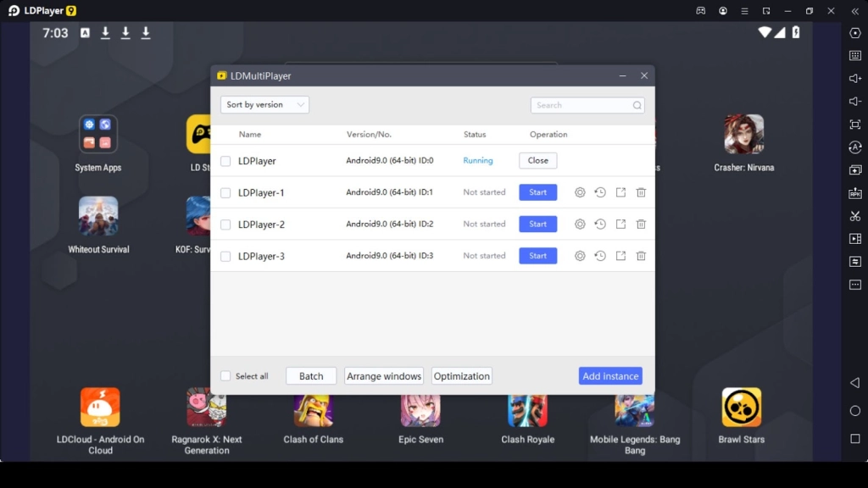868x488 pixels.
Task: Collapse sidebar using double-chevron arrow
Action: [854, 11]
